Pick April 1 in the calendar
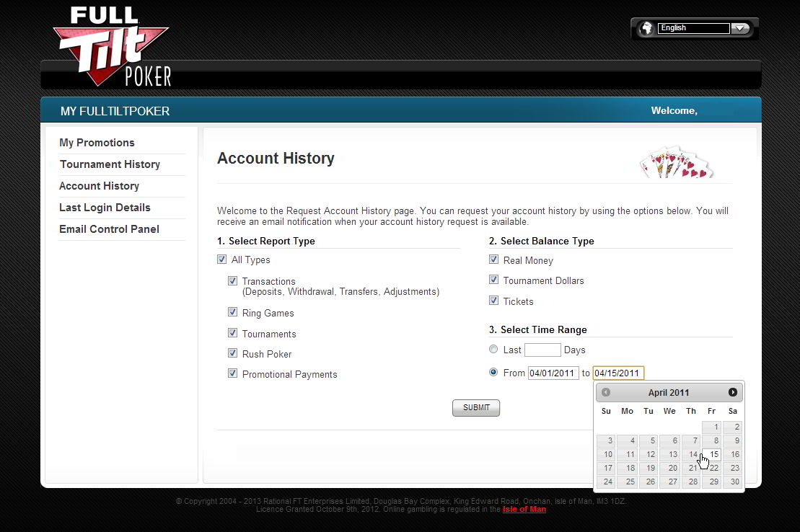 click(712, 427)
